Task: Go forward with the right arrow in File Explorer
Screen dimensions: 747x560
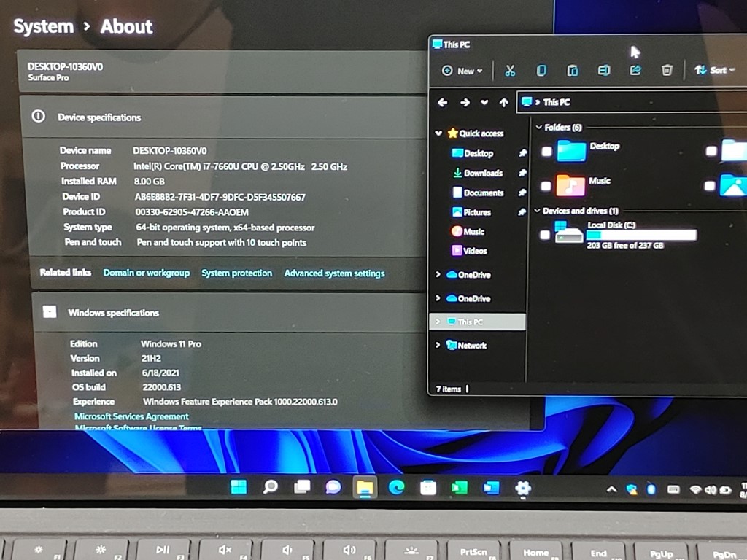Action: click(465, 102)
